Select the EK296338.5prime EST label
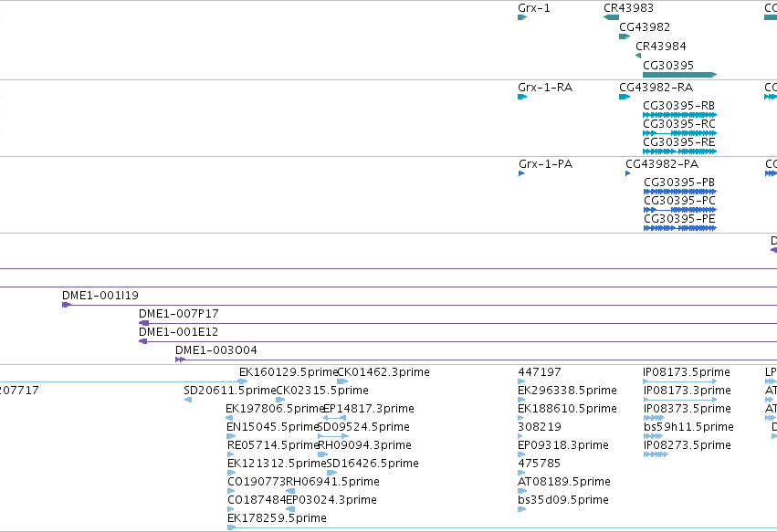 [x=567, y=391]
